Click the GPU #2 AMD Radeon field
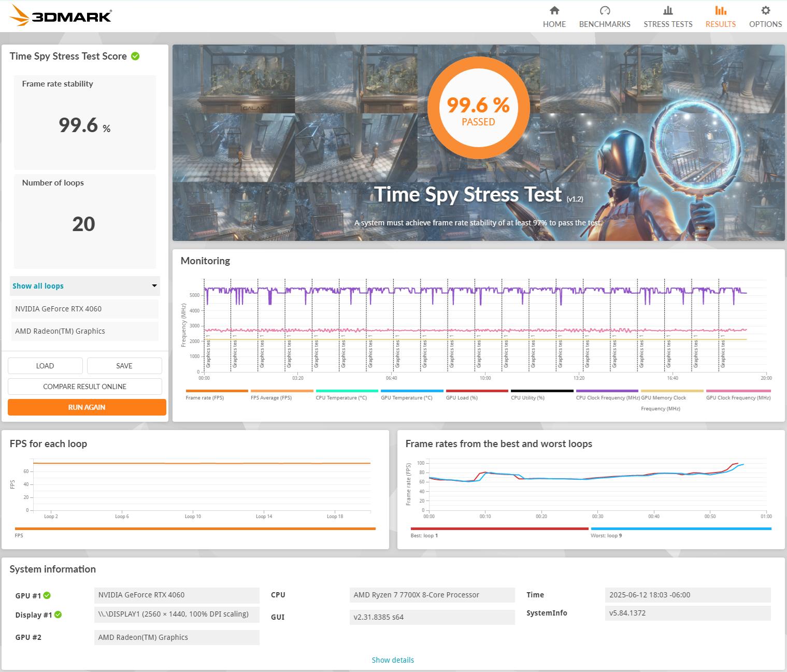 [x=177, y=637]
